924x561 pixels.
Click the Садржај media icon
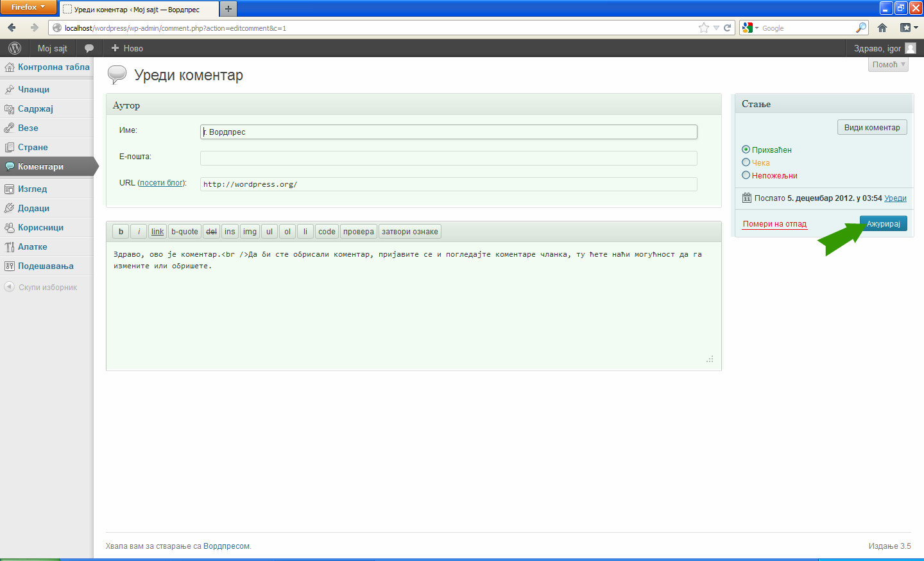click(x=9, y=109)
